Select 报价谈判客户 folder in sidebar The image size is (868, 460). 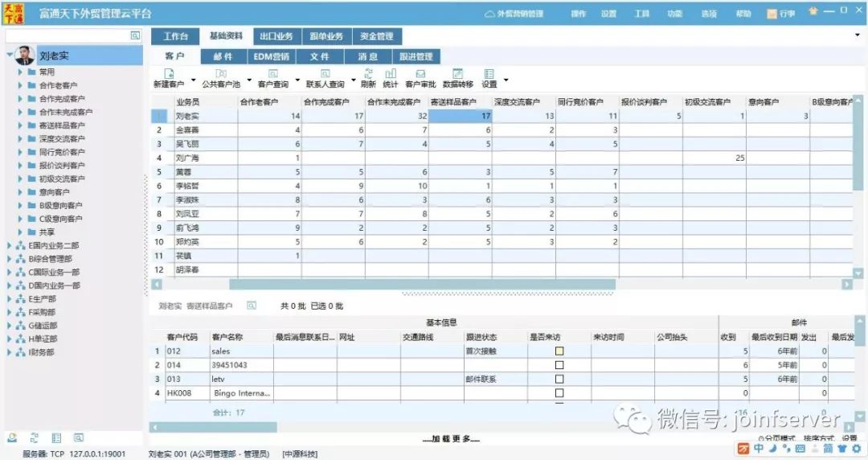tap(62, 165)
